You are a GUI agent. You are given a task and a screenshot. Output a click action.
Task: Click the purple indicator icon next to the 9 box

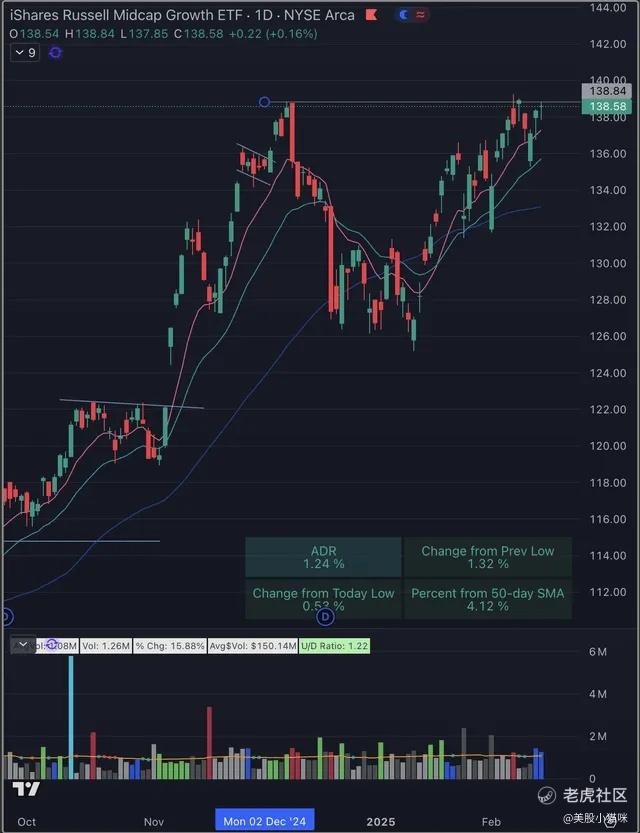55,53
